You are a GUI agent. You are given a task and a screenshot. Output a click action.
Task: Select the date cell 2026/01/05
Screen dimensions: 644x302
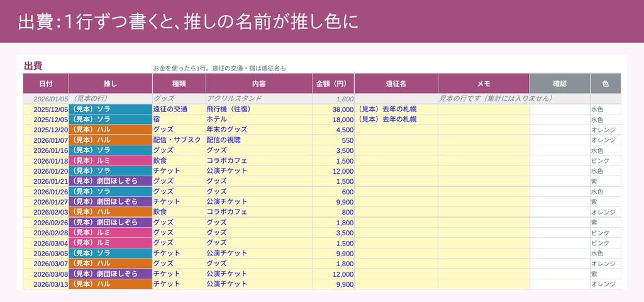46,99
